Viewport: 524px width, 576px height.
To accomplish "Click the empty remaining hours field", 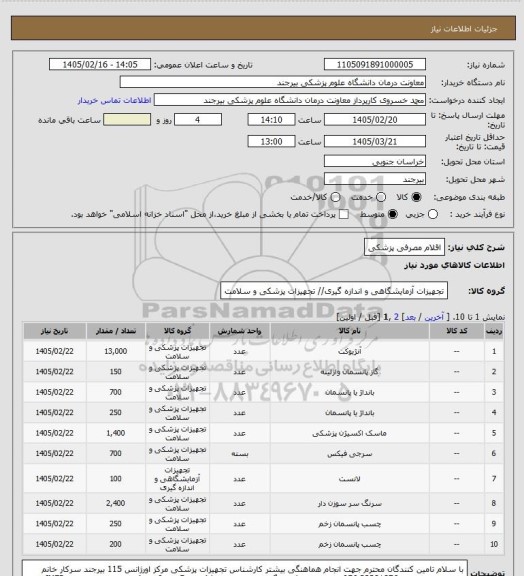I will click(x=127, y=120).
